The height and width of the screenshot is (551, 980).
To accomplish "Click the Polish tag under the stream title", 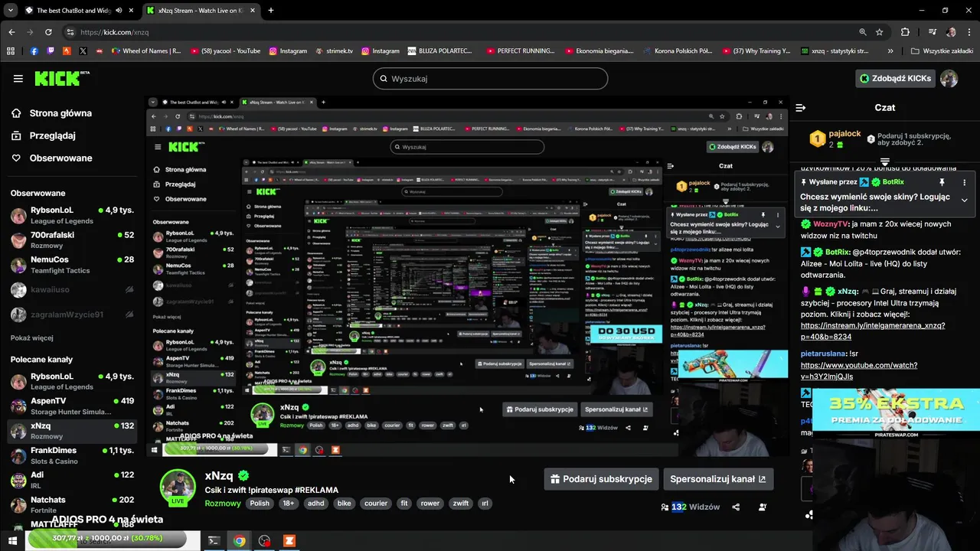I will [260, 504].
